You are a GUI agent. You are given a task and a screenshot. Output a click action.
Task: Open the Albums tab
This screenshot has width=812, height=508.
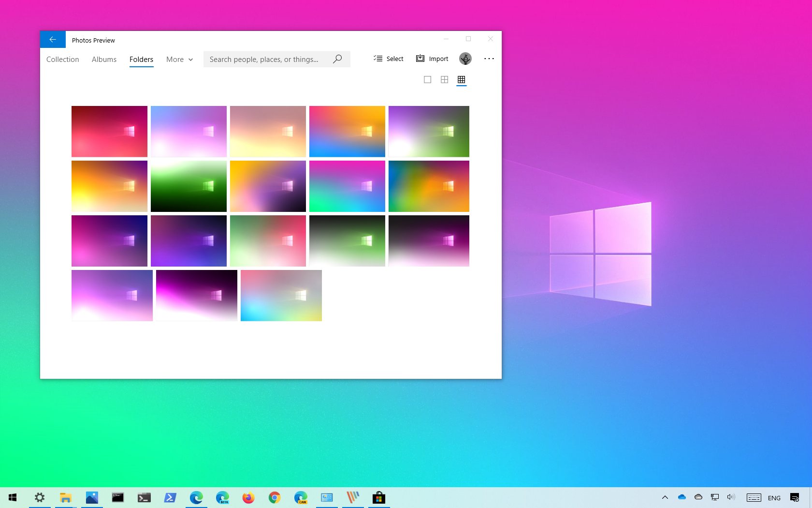[104, 59]
